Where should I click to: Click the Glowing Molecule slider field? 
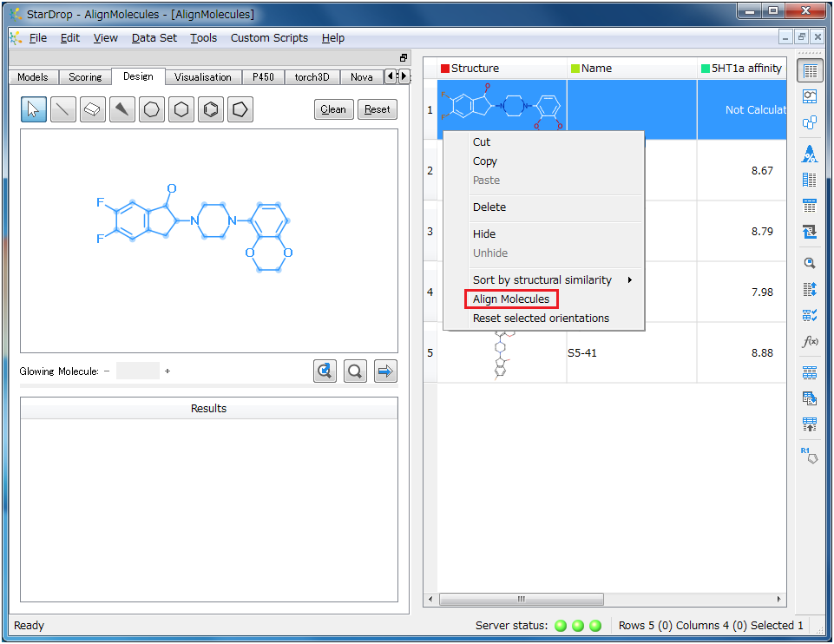point(138,371)
